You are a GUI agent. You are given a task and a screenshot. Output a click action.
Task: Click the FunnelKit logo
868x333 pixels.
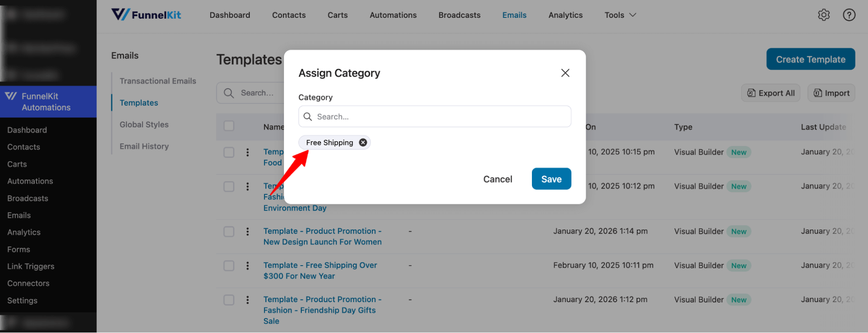coord(146,14)
